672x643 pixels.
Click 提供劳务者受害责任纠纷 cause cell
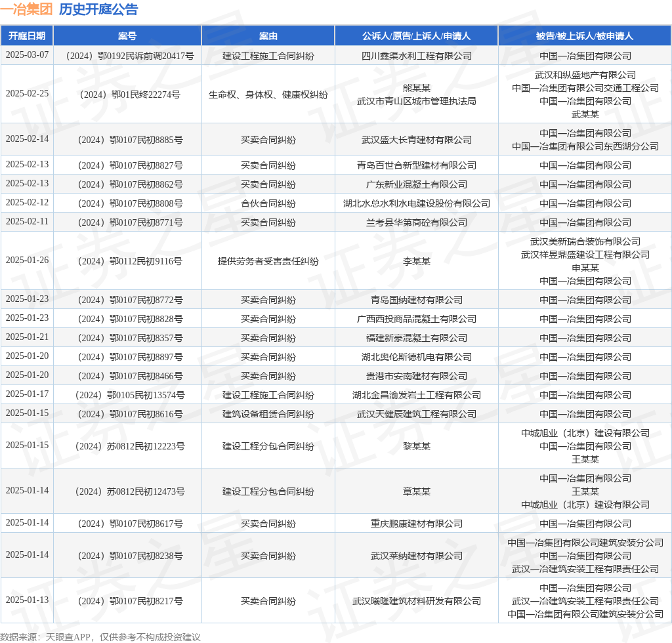[268, 261]
